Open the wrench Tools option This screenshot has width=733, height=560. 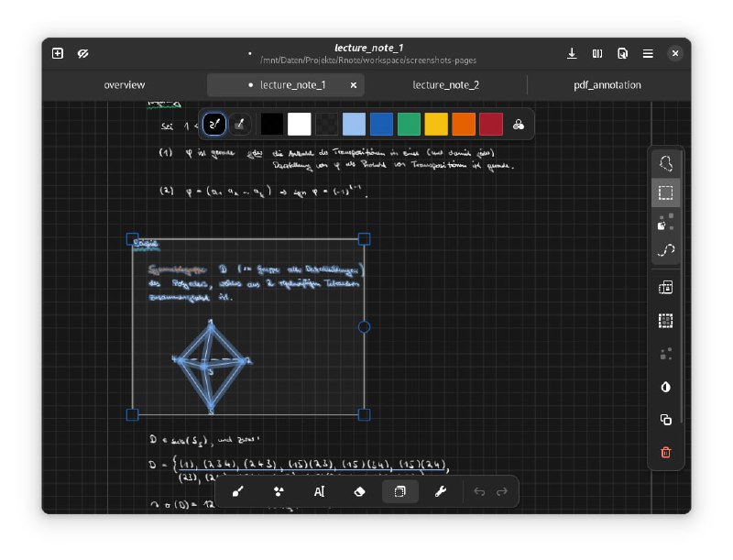pyautogui.click(x=441, y=491)
